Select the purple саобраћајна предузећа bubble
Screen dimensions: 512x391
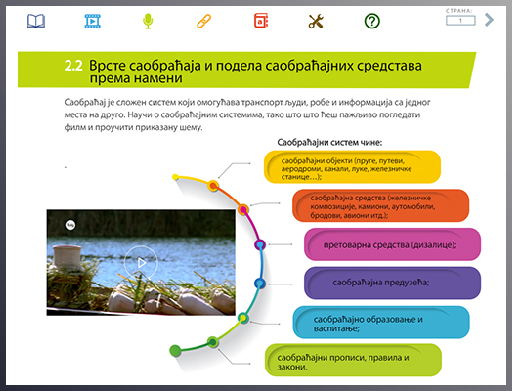pos(392,283)
